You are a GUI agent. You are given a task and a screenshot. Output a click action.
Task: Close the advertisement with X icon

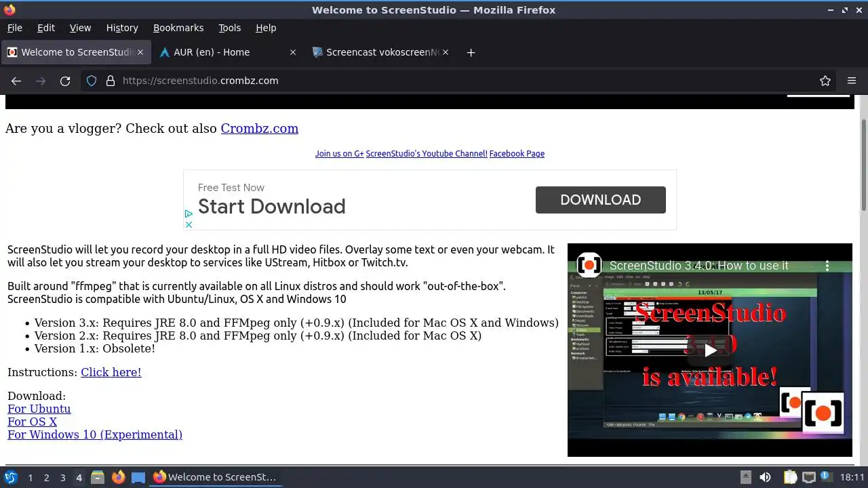point(189,224)
